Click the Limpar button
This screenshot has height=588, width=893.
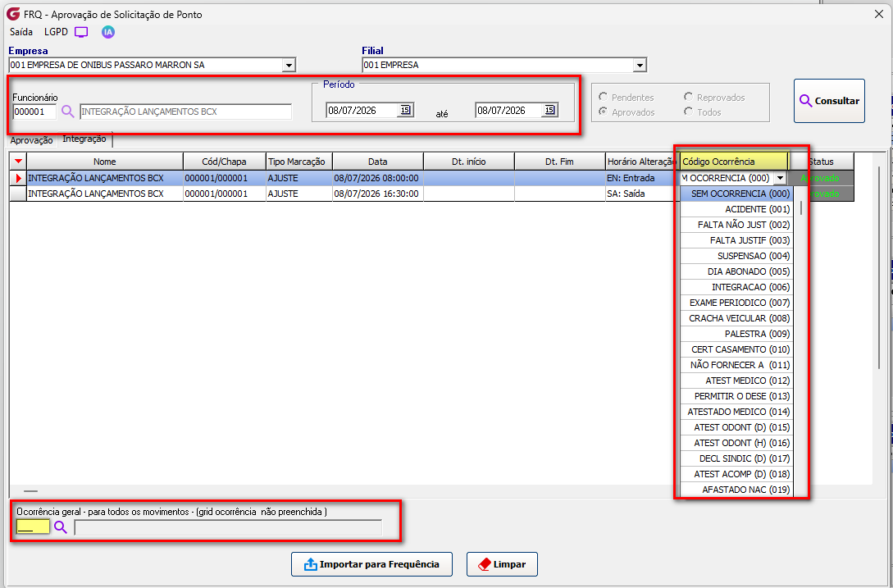[x=502, y=565]
